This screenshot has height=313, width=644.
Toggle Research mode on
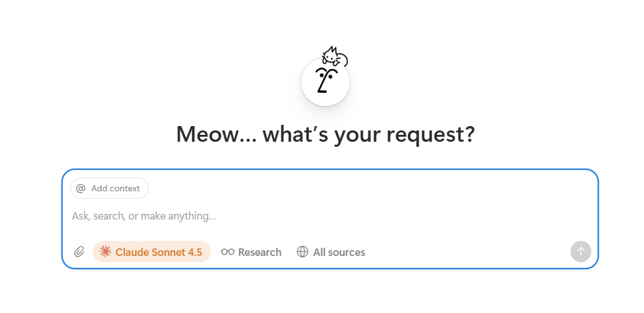251,252
